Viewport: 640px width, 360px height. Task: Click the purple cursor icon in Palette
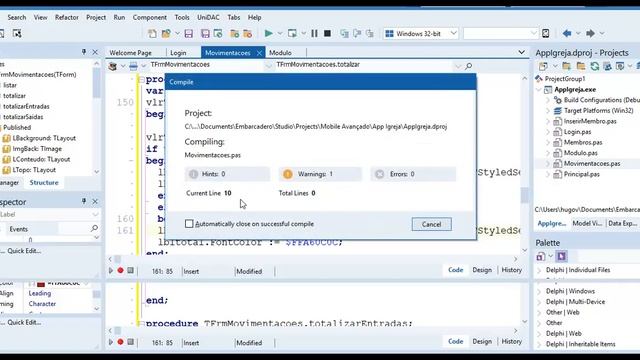[561, 256]
